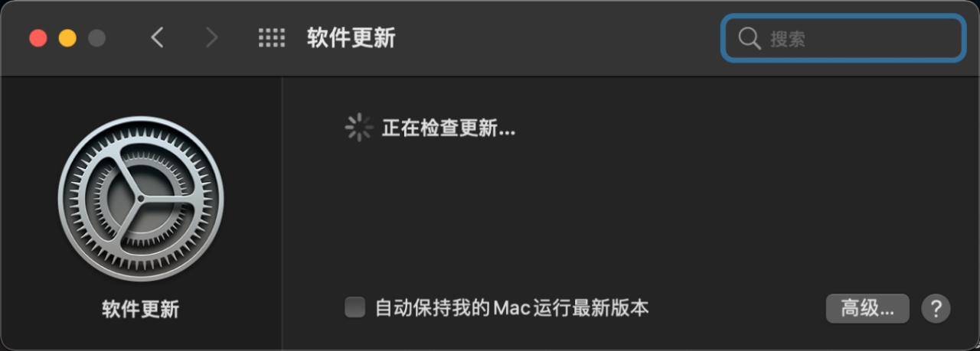Click the spinning progress indicator
The image size is (980, 351).
click(358, 128)
